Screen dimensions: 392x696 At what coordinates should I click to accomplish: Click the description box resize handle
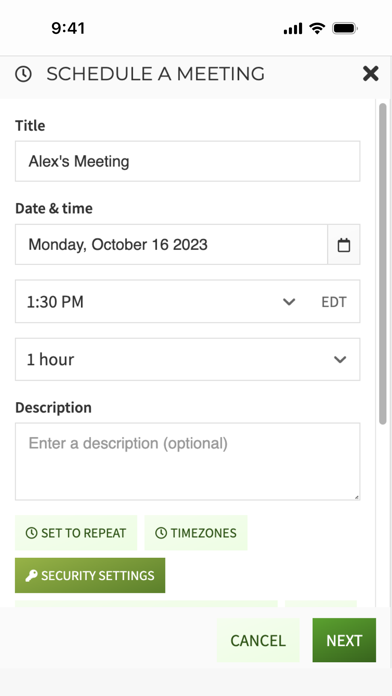coord(356,497)
